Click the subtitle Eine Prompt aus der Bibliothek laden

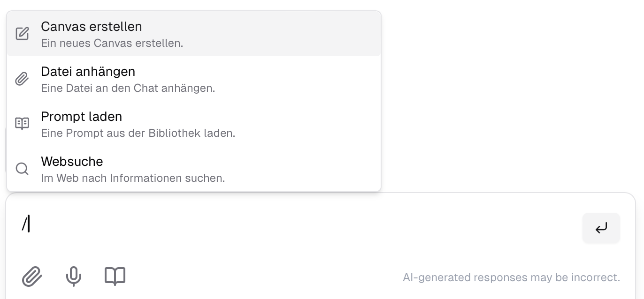coord(138,133)
